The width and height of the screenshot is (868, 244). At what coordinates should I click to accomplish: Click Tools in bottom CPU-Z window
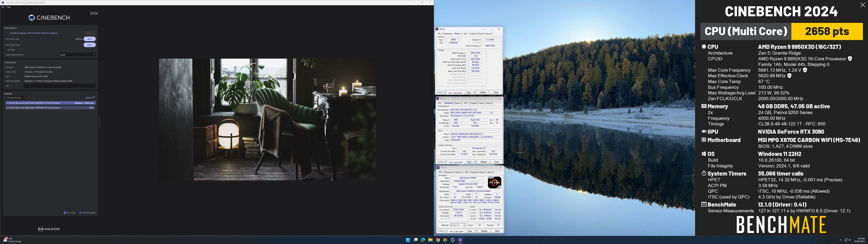pyautogui.click(x=469, y=231)
